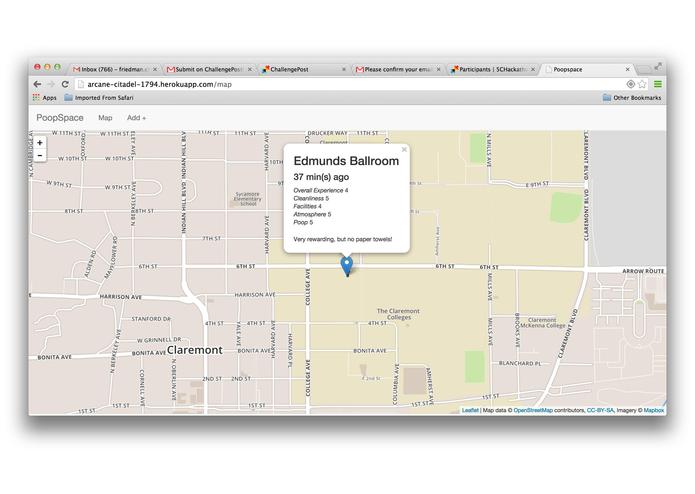Click the Claremont city label on map

coord(195,350)
